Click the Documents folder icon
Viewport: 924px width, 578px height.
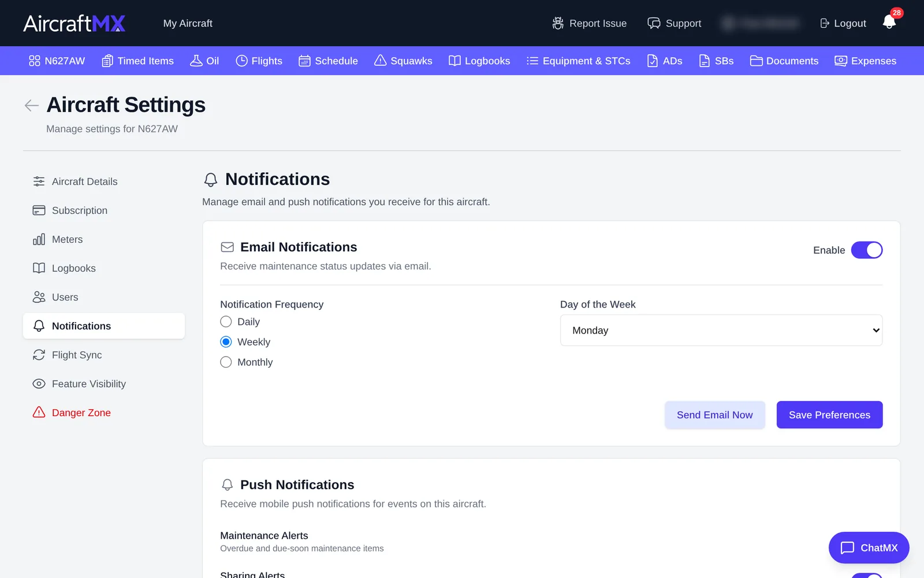tap(756, 61)
